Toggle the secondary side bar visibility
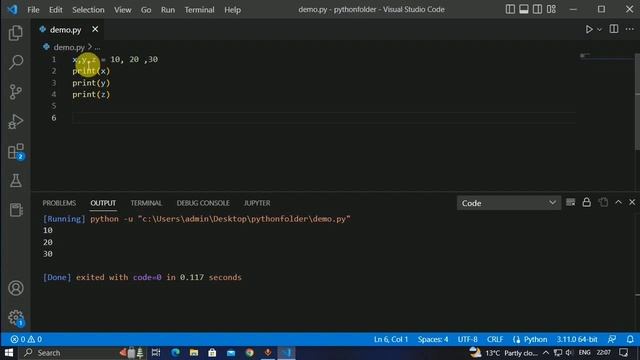The width and height of the screenshot is (640, 360). tap(538, 9)
